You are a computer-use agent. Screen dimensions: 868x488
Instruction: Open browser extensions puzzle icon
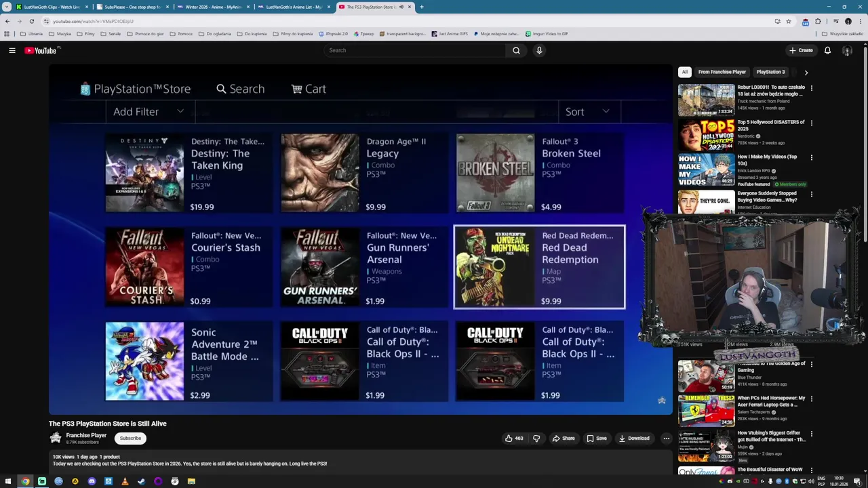[818, 21]
